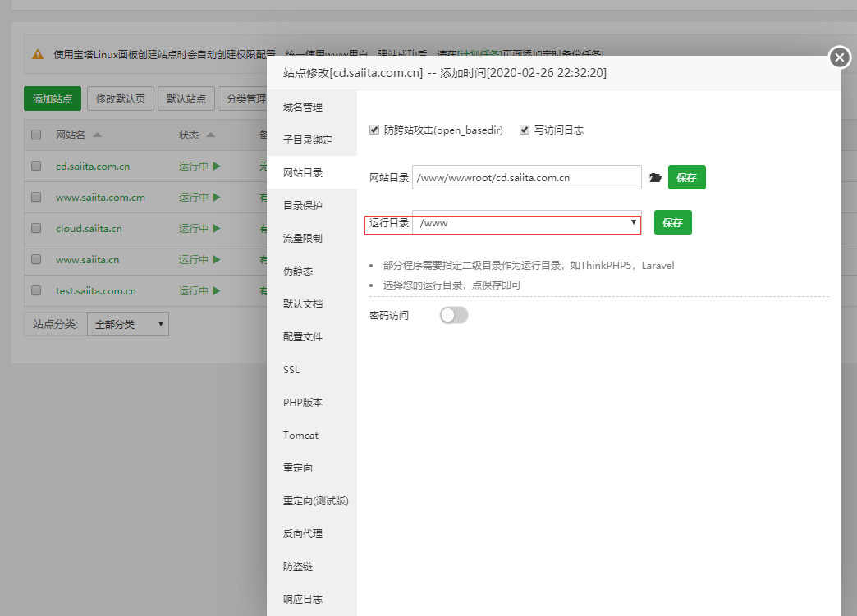Click the green 添加站点 button
857x616 pixels.
53,98
